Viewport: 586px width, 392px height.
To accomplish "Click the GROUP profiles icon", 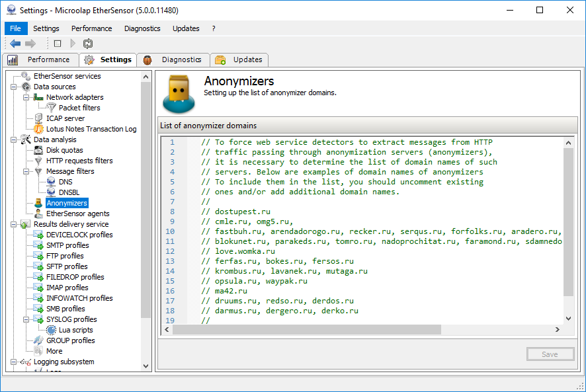I will [38, 340].
